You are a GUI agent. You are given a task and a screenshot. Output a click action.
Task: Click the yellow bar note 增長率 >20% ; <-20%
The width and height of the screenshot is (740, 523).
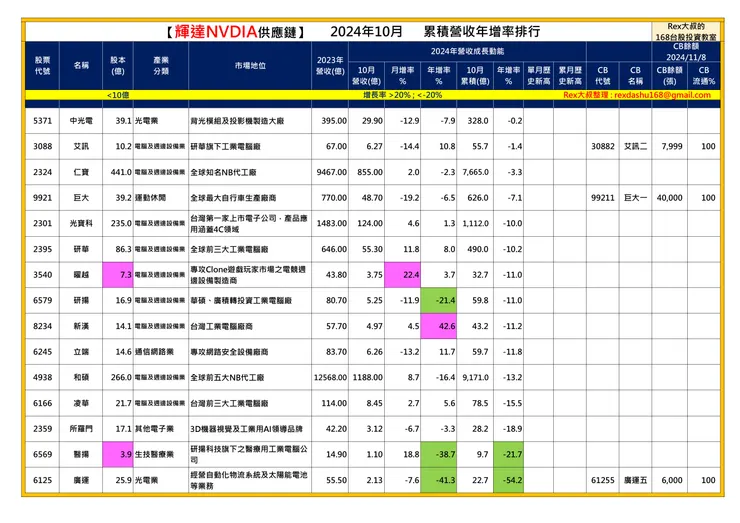click(x=403, y=95)
